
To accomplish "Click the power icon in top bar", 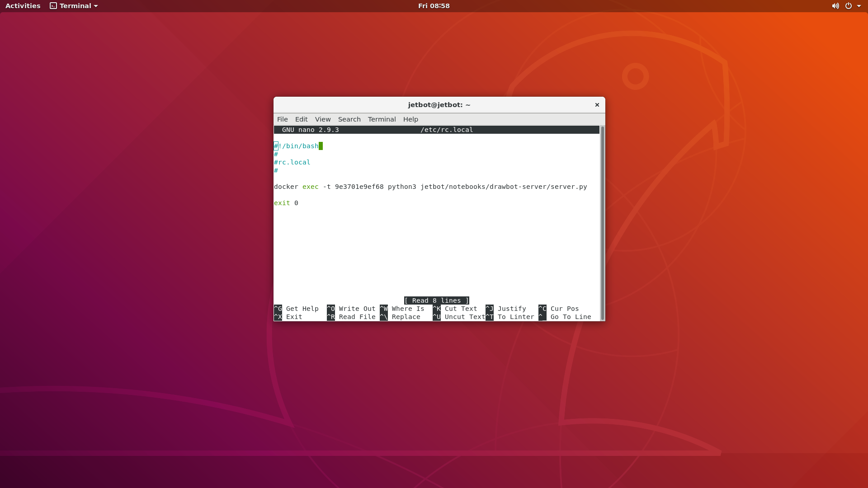I will point(848,6).
